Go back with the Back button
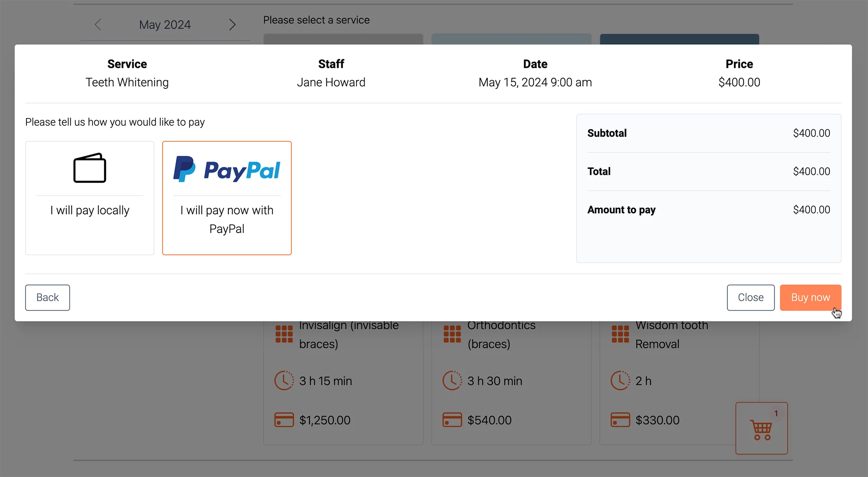This screenshot has height=477, width=868. [47, 297]
